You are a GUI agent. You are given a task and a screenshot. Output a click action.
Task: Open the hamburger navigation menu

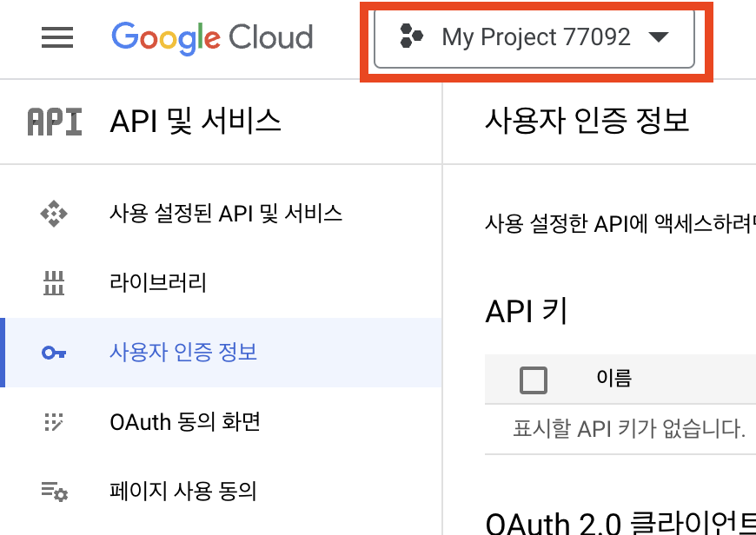pyautogui.click(x=57, y=37)
